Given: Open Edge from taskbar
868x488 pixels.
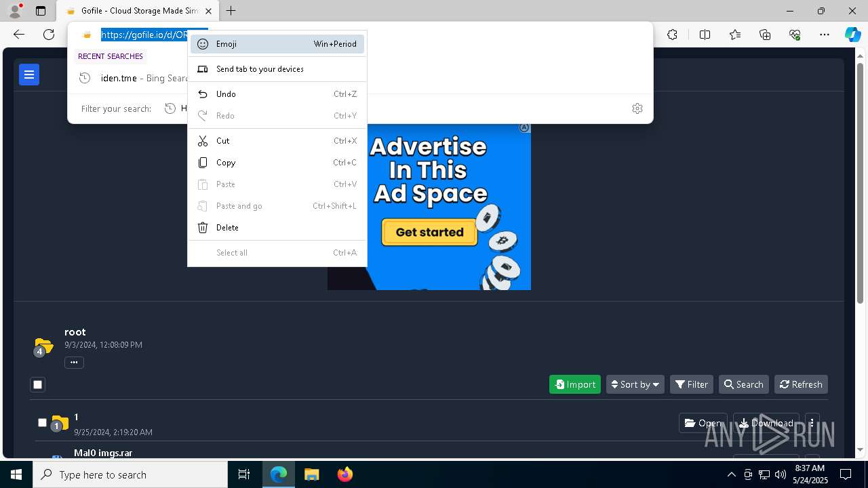Looking at the screenshot, I should [x=279, y=474].
